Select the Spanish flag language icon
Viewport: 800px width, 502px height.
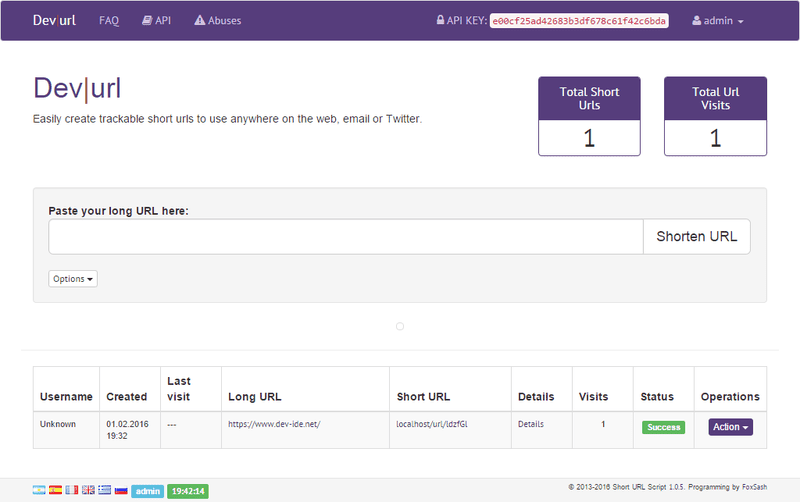pyautogui.click(x=56, y=491)
